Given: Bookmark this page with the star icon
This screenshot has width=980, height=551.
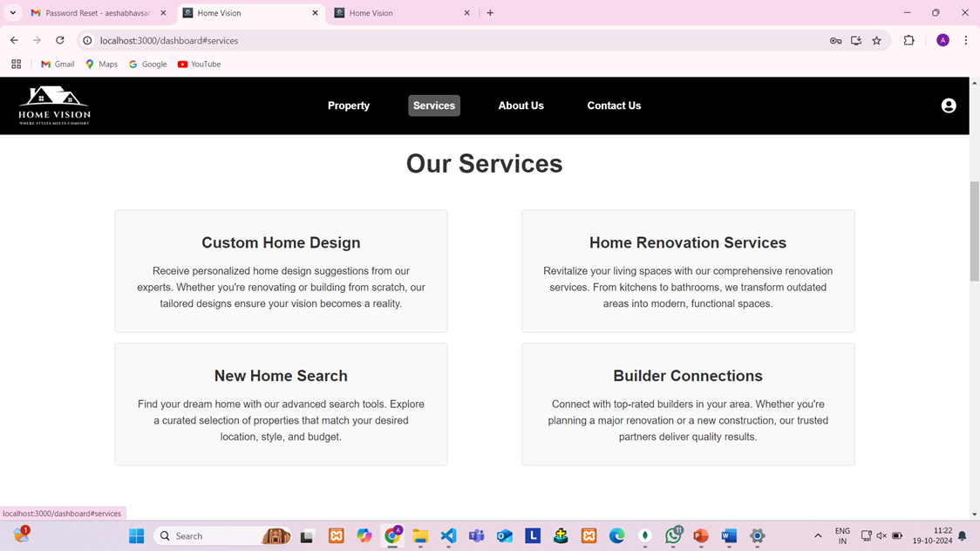Looking at the screenshot, I should tap(876, 40).
